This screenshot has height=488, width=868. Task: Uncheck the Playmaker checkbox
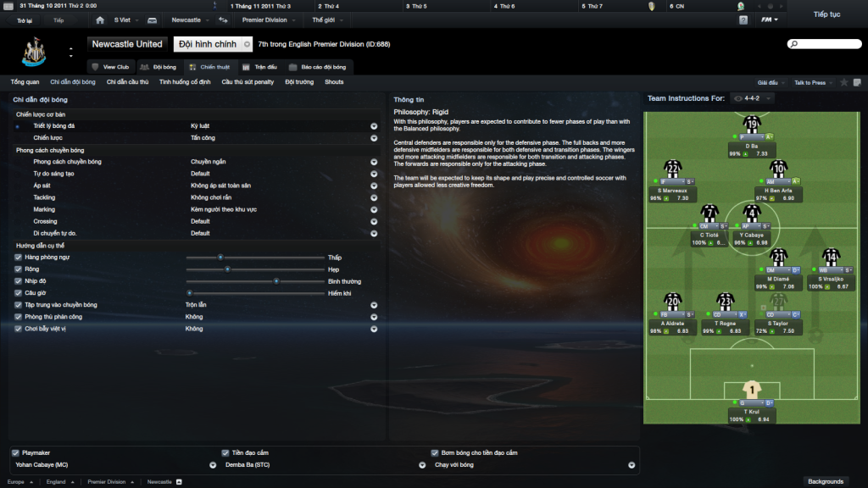coord(15,452)
